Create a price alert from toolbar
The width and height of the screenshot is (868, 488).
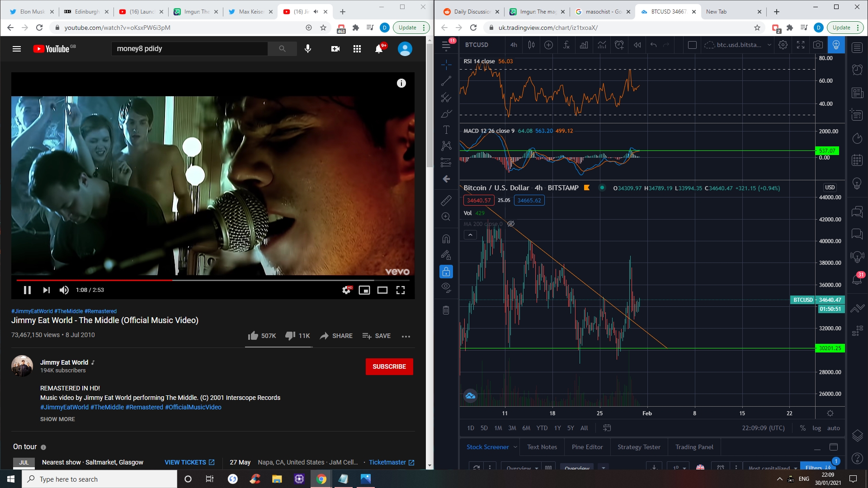[619, 45]
